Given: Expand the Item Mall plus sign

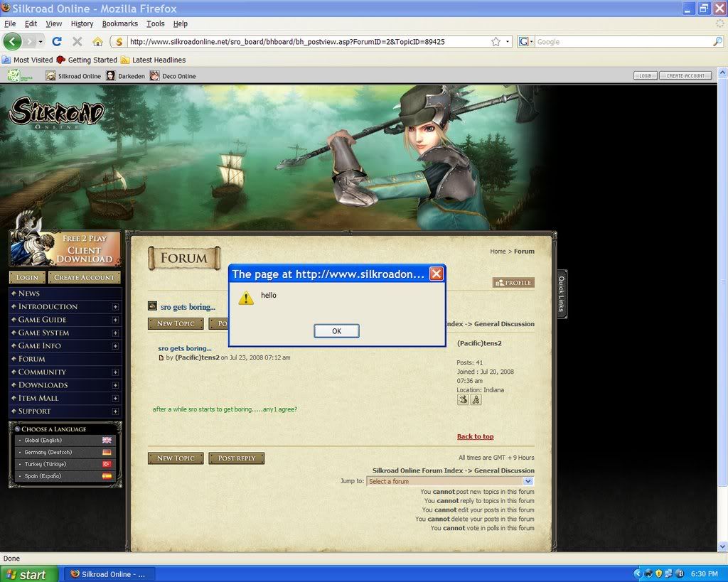Looking at the screenshot, I should pos(115,398).
